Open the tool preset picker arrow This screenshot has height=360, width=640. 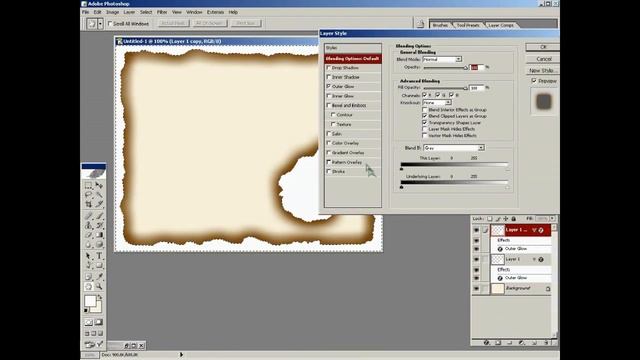coord(100,24)
